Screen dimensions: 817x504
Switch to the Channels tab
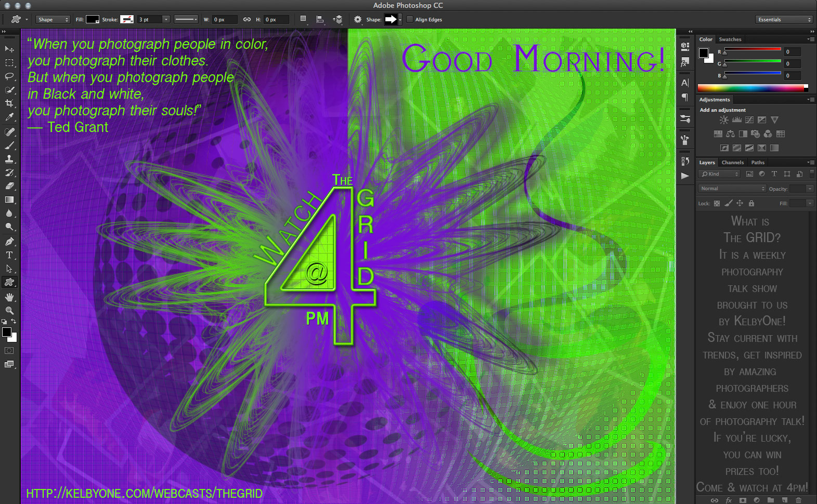coord(733,163)
